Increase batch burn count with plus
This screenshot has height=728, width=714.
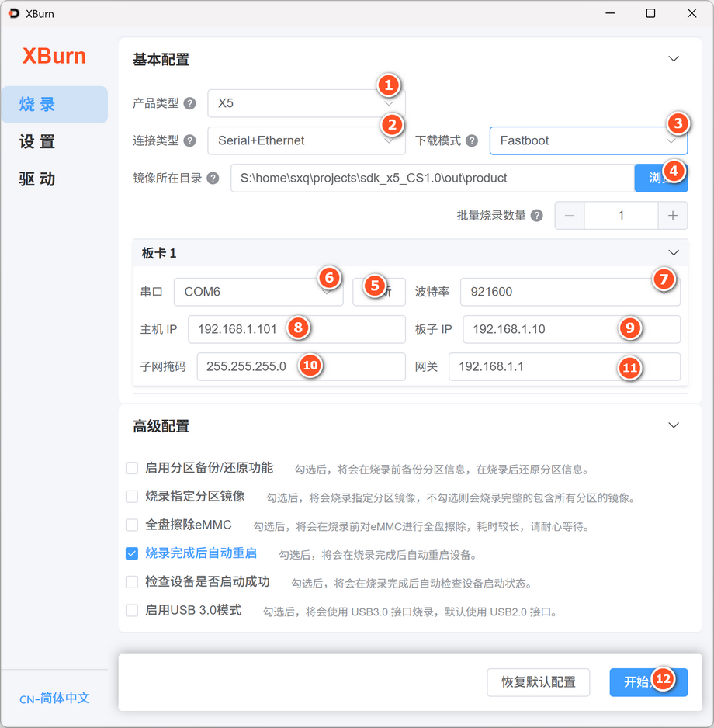pos(673,216)
